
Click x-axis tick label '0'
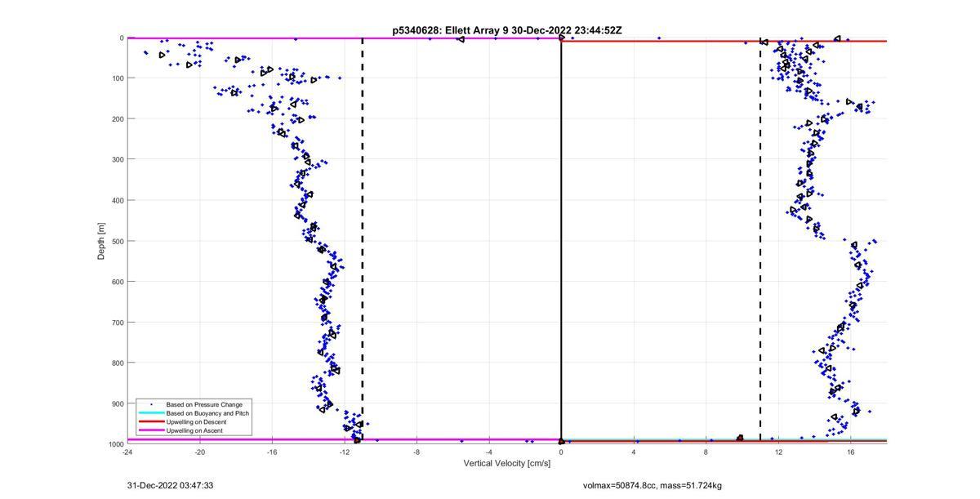pyautogui.click(x=561, y=452)
